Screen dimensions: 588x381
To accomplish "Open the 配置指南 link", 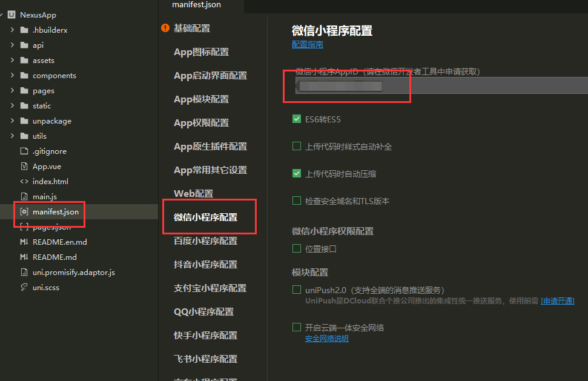I will tap(307, 44).
